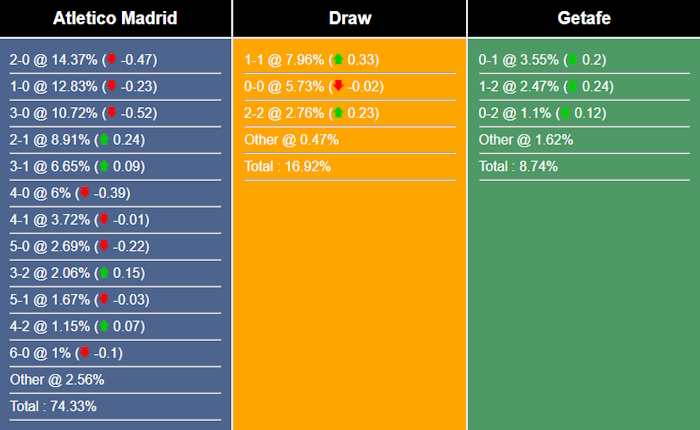Select the Getafe column header
The height and width of the screenshot is (430, 700).
[x=584, y=18]
